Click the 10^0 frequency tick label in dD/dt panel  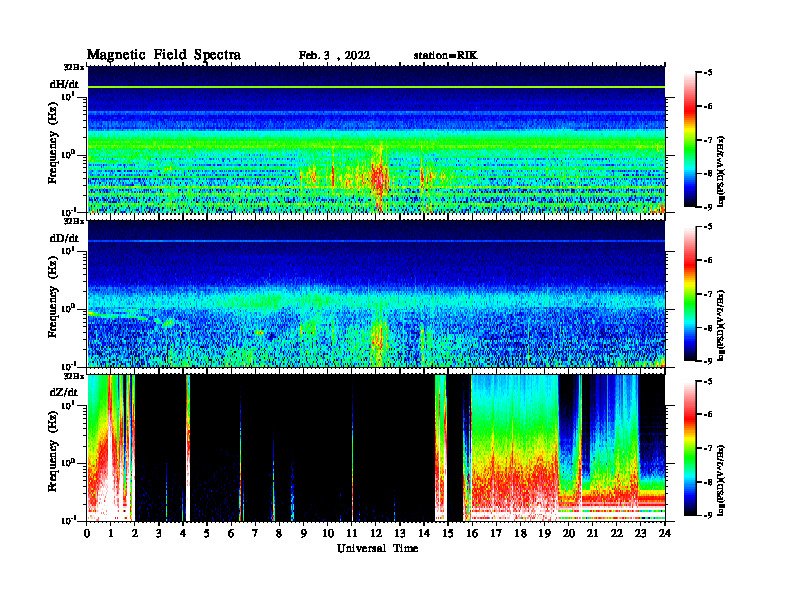[x=68, y=308]
